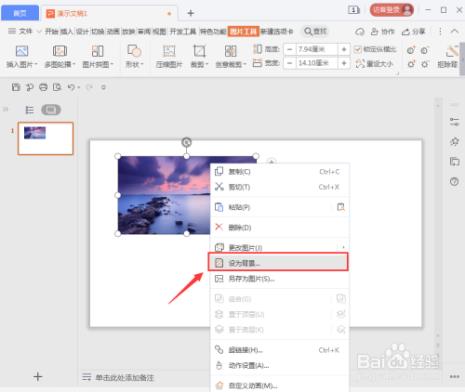The width and height of the screenshot is (465, 392).
Task: Click Compress Picture (压缩图片) icon
Action: [169, 51]
